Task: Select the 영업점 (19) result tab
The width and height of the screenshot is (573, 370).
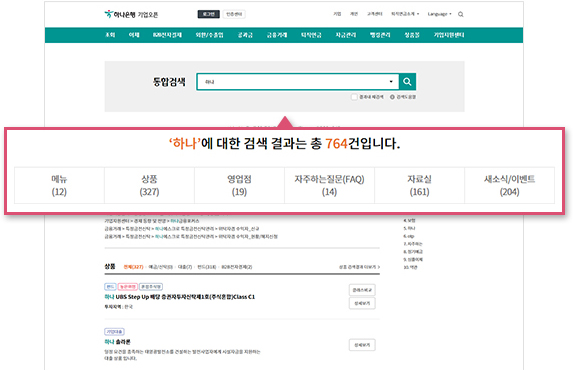Action: point(239,185)
